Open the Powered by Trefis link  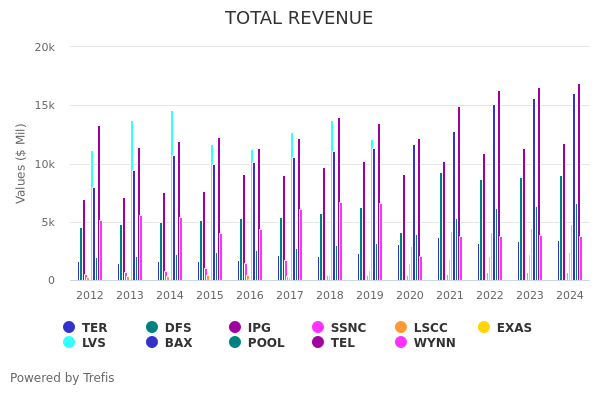[x=62, y=378]
